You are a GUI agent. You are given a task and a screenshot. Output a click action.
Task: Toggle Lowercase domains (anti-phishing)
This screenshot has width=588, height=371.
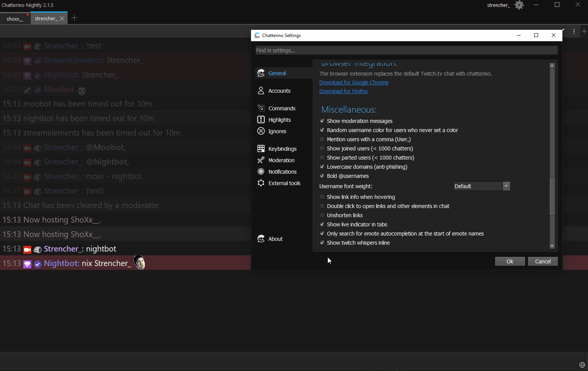pos(322,166)
